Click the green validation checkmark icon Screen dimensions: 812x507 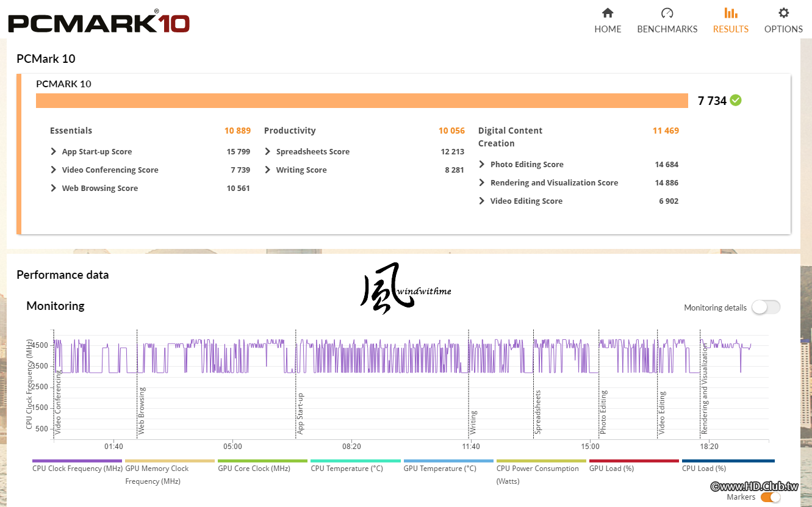click(x=736, y=100)
